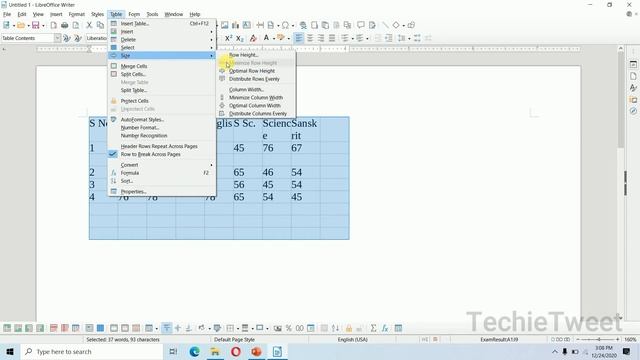Viewport: 640px width, 360px height.
Task: Open the Format menu in menu bar
Action: (x=76, y=14)
